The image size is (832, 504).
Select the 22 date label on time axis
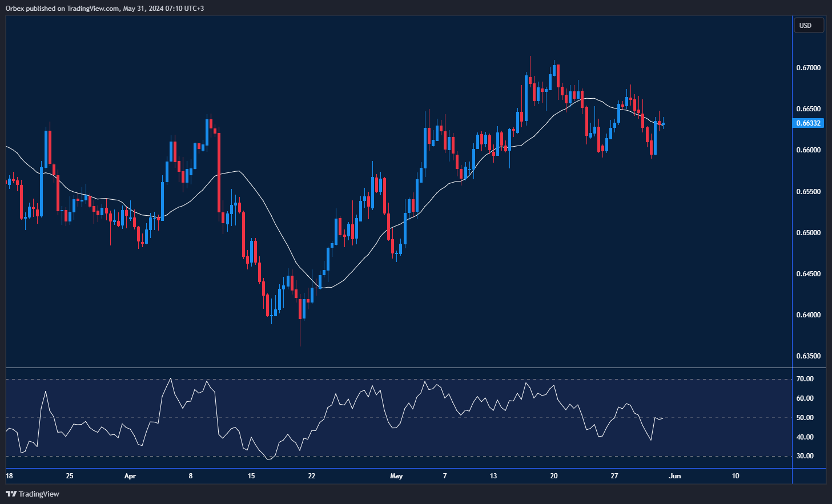click(311, 476)
